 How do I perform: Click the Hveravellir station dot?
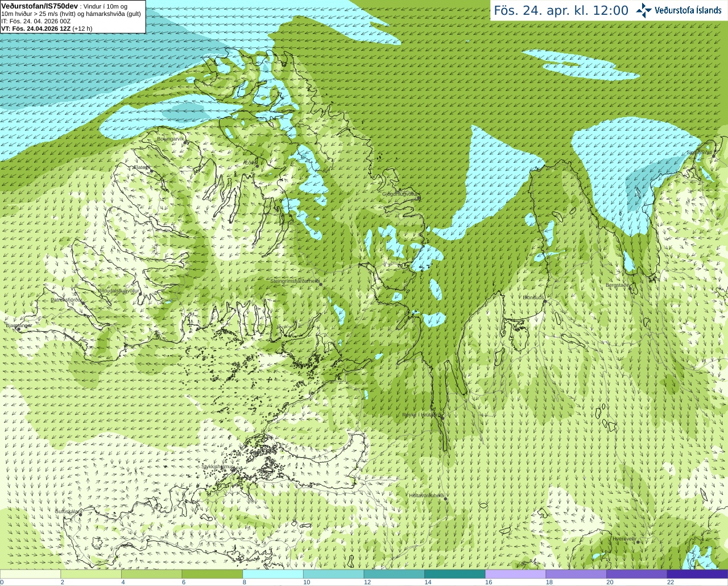(x=638, y=542)
